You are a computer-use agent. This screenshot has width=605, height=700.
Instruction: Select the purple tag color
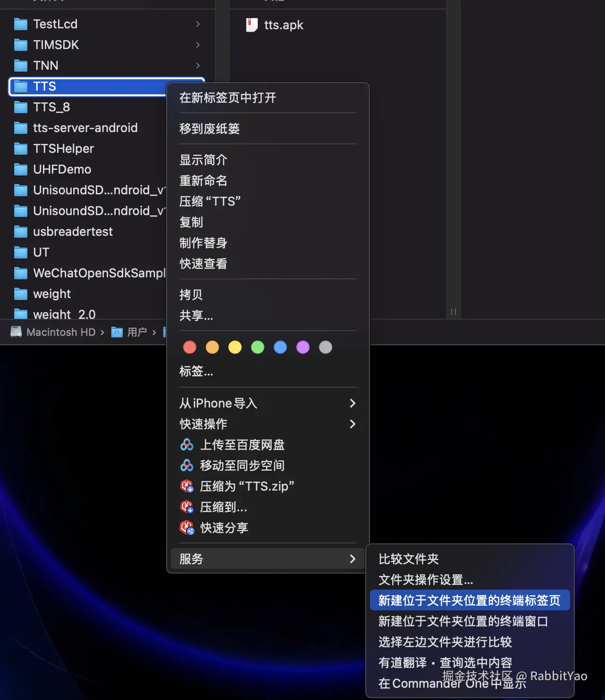click(x=302, y=347)
